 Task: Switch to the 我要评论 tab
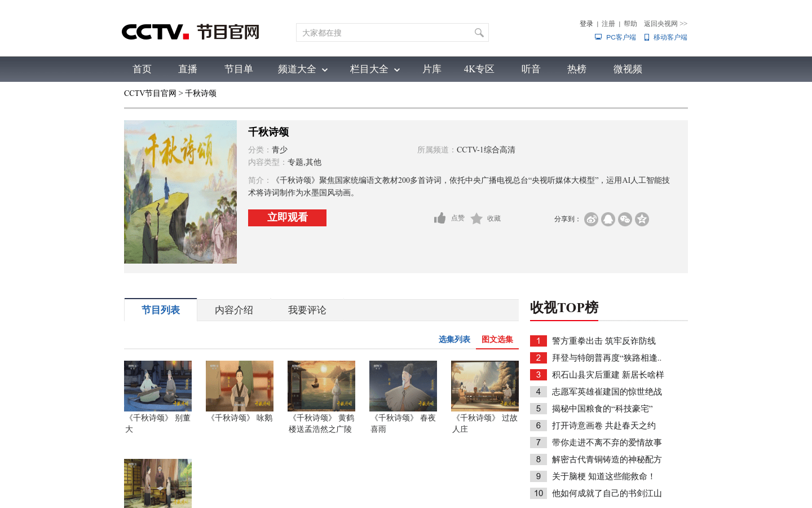(307, 310)
